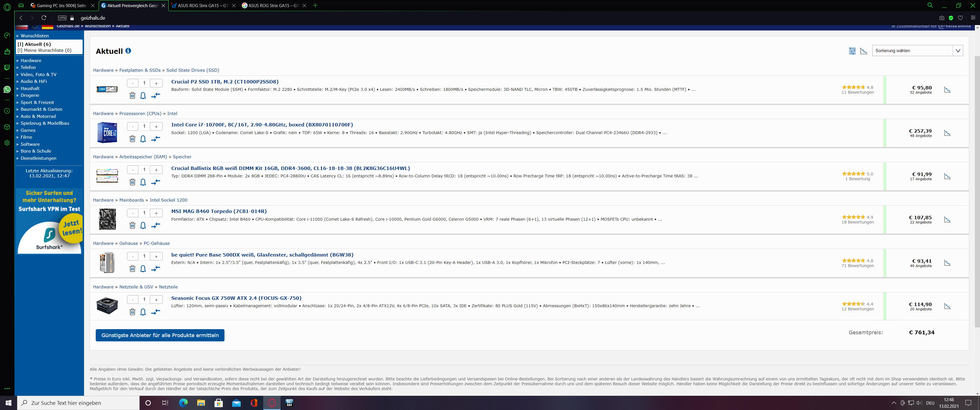This screenshot has height=410, width=980.
Task: Open Opera sidebar settings gear
Action: click(7, 143)
